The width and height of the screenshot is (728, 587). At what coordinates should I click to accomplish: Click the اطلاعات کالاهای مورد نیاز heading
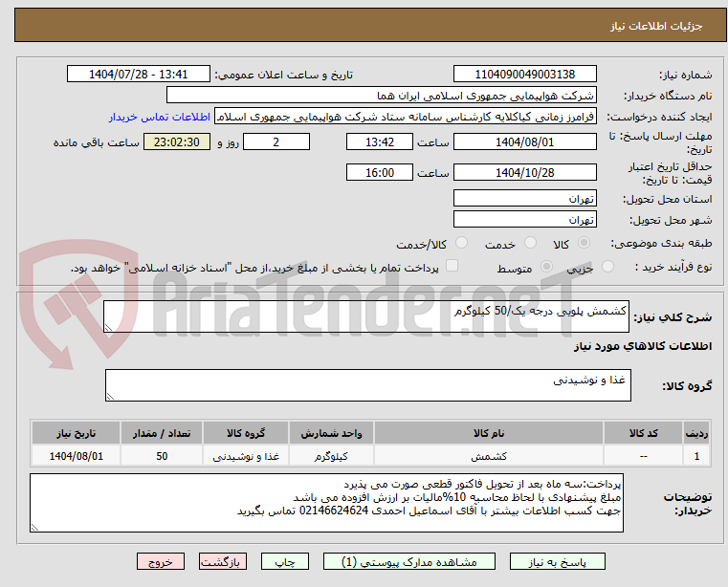[643, 346]
